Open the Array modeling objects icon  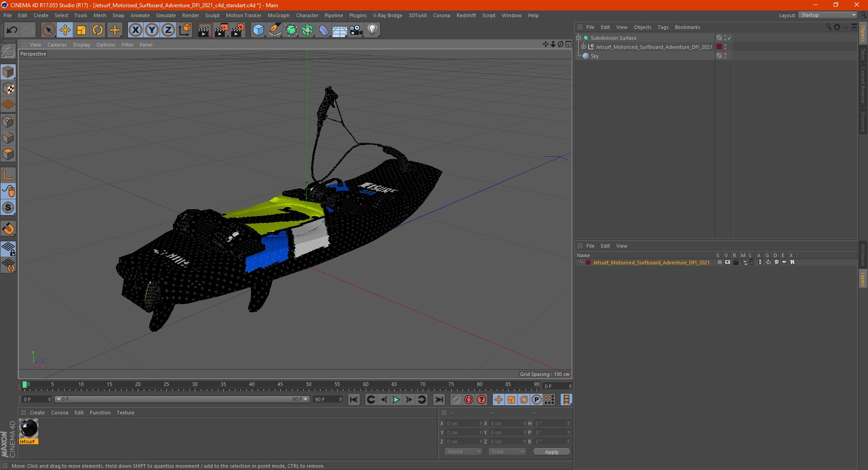(x=307, y=30)
